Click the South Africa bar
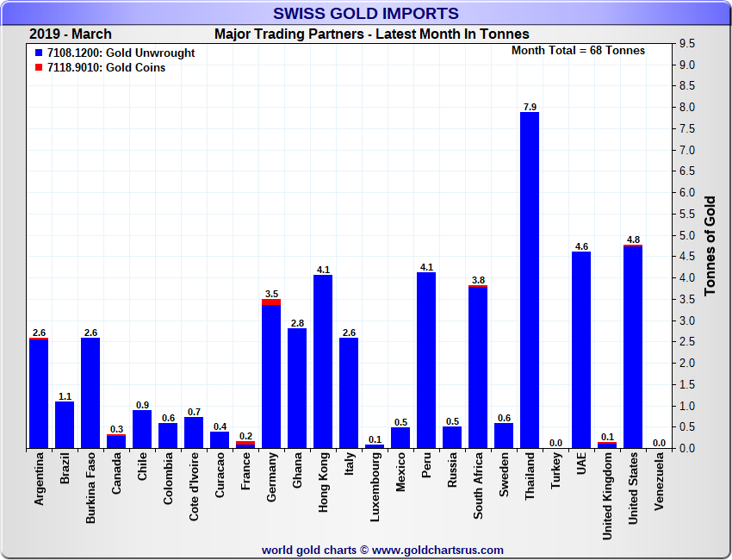Image resolution: width=732 pixels, height=560 pixels. [x=478, y=367]
